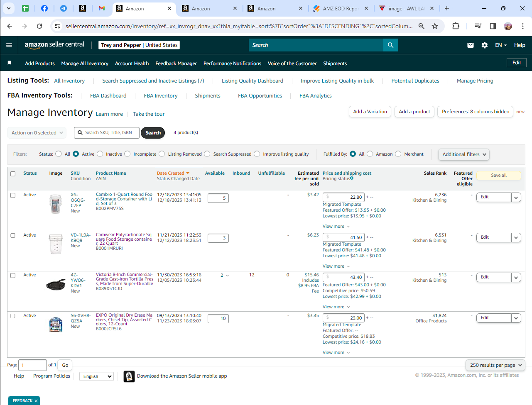Click the site information icon in address bar

pos(57,26)
